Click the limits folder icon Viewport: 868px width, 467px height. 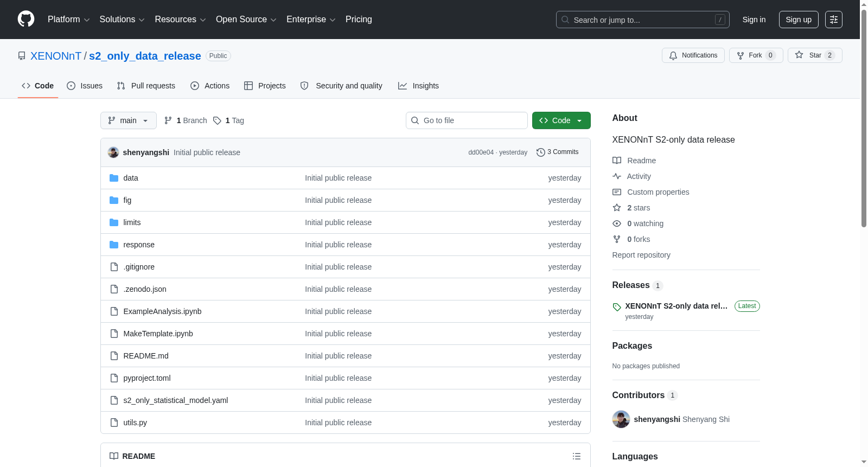[114, 222]
